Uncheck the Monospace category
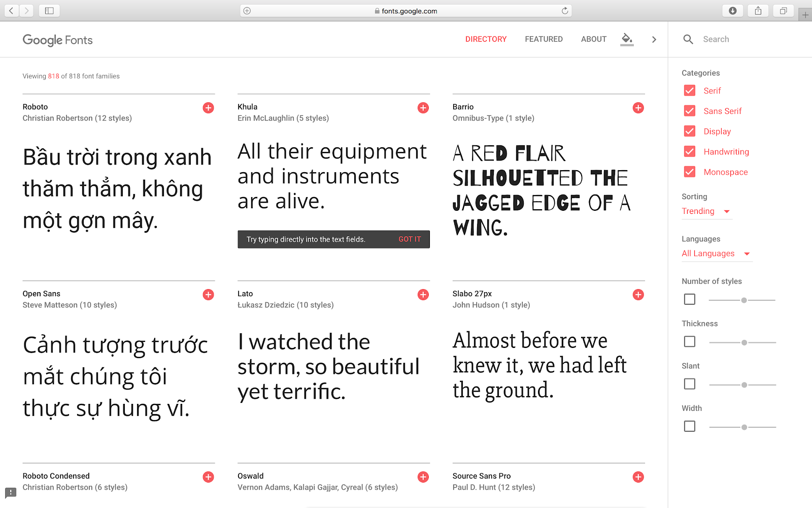This screenshot has height=508, width=812. [690, 172]
